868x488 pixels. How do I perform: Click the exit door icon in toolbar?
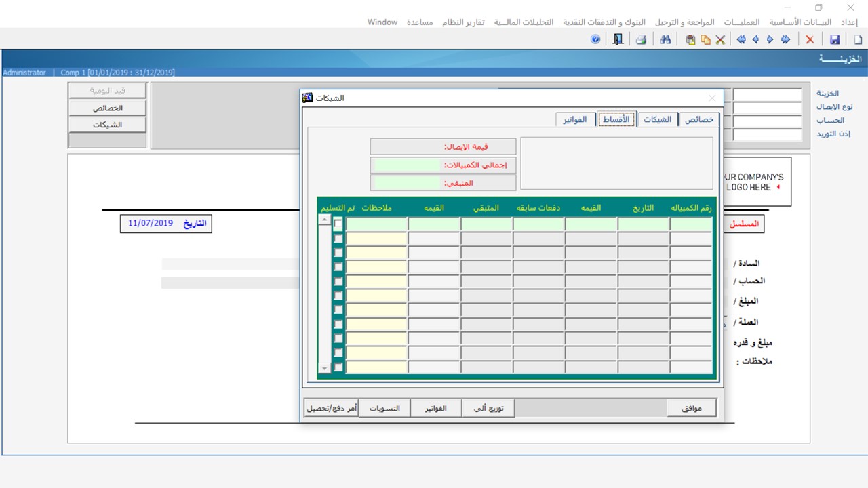617,39
